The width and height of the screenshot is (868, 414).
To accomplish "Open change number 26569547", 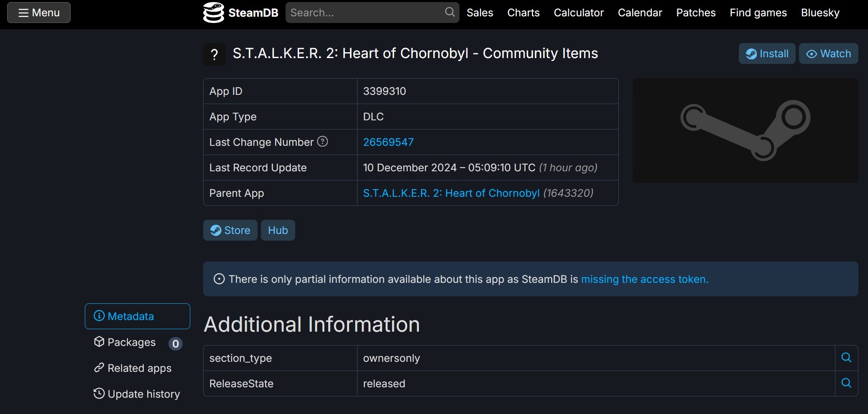I will click(x=388, y=142).
